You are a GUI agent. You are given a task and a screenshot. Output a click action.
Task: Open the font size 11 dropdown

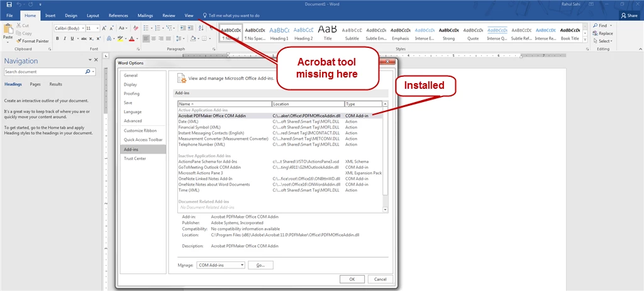[97, 28]
